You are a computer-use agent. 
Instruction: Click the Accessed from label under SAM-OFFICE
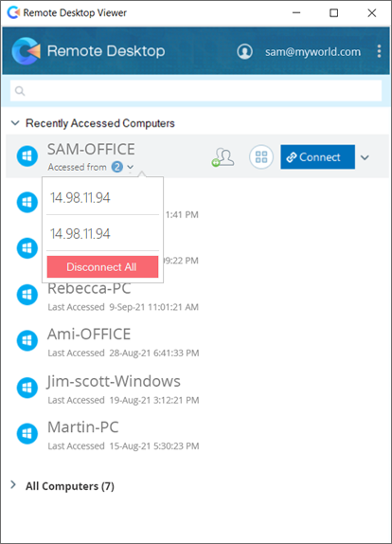tap(78, 167)
